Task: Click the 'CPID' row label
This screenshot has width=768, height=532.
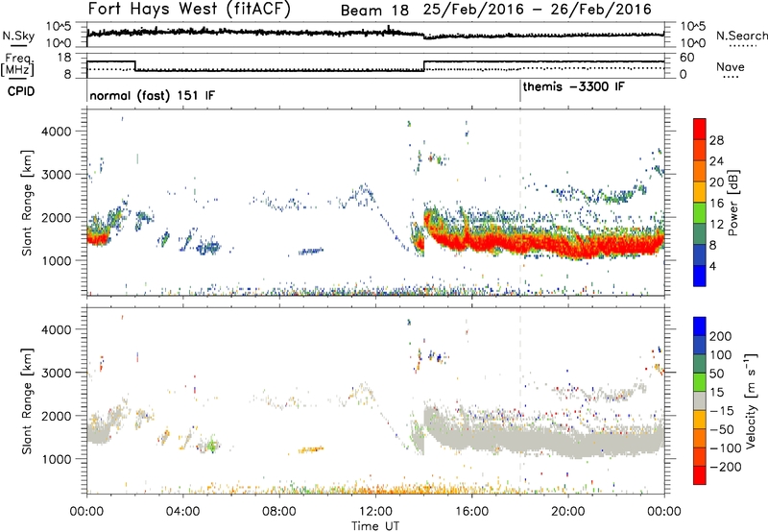Action: pyautogui.click(x=21, y=91)
